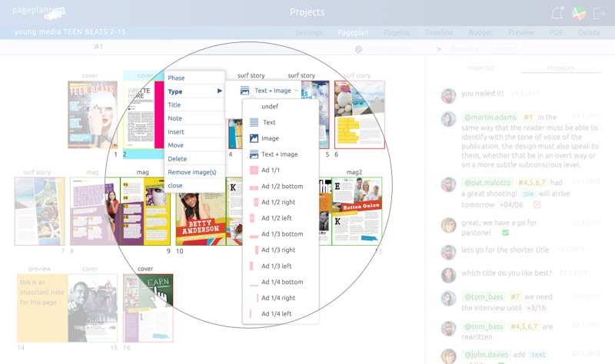Switch to the Pageplan tab
This screenshot has height=364, width=615.
click(x=353, y=32)
